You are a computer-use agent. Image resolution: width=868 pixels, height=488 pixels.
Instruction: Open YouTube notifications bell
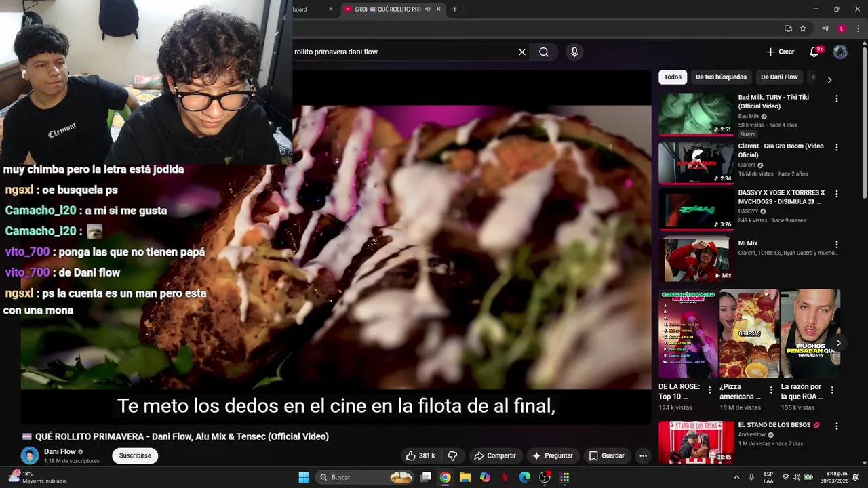point(814,52)
